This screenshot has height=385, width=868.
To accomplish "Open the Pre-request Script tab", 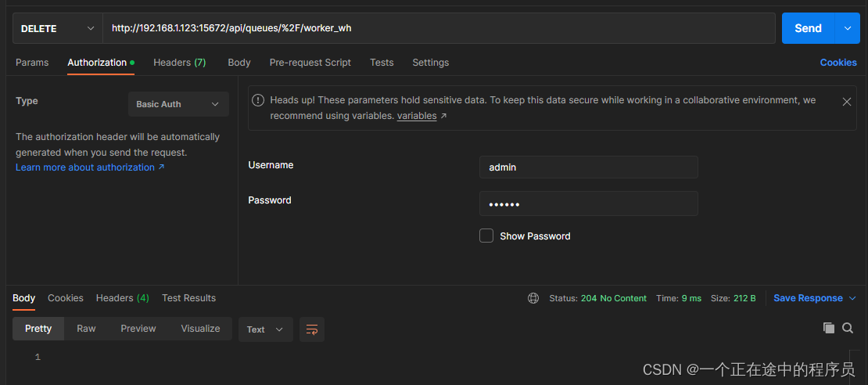I will coord(310,63).
